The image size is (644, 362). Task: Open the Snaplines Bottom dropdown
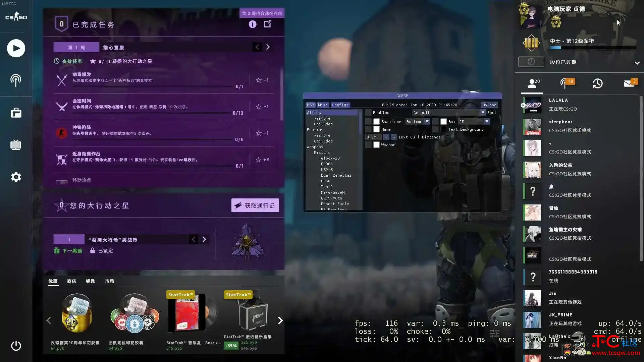(418, 122)
